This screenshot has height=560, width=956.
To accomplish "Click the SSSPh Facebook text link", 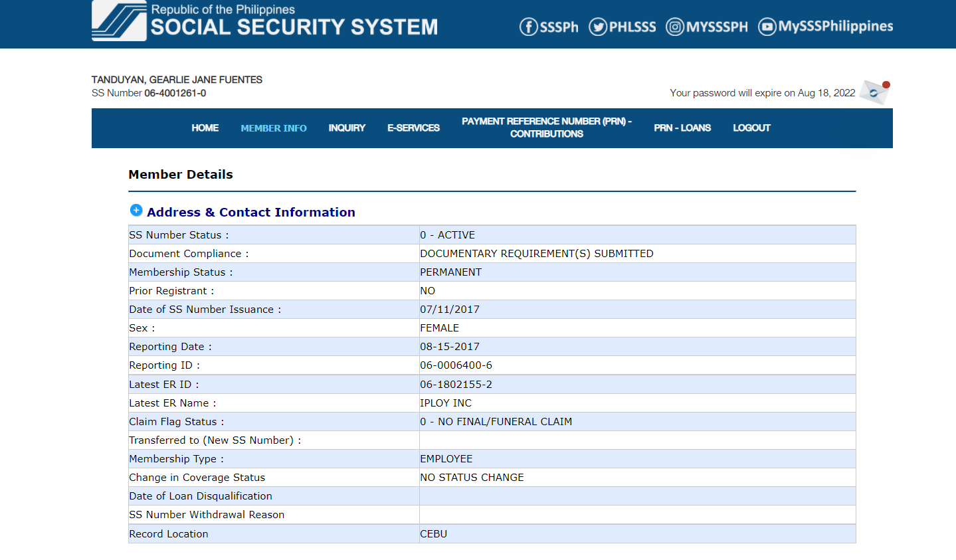I will coord(559,27).
